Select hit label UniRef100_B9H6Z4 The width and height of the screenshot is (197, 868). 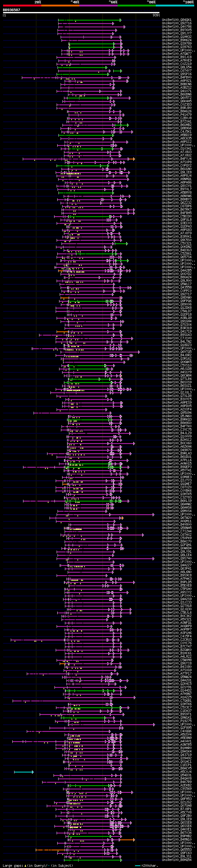tap(177, 40)
